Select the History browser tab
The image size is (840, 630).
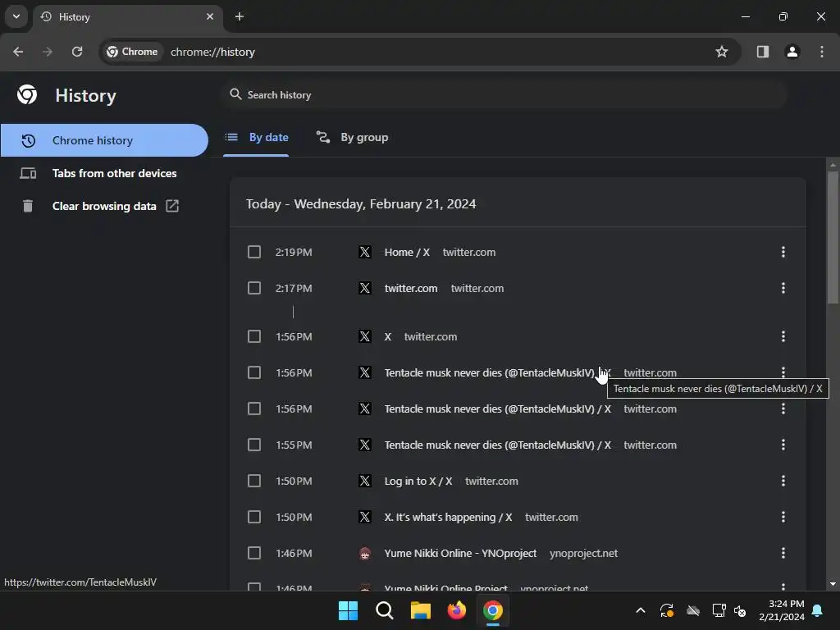click(127, 17)
